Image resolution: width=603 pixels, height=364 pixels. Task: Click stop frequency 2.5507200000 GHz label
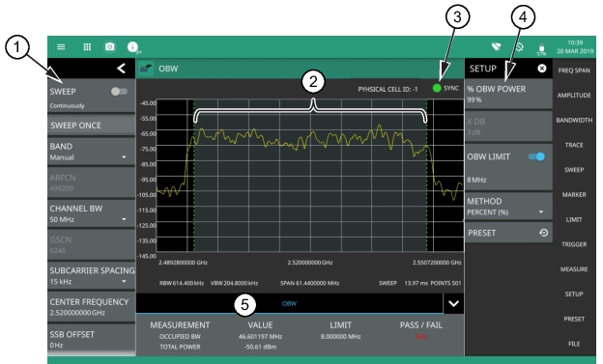point(437,263)
